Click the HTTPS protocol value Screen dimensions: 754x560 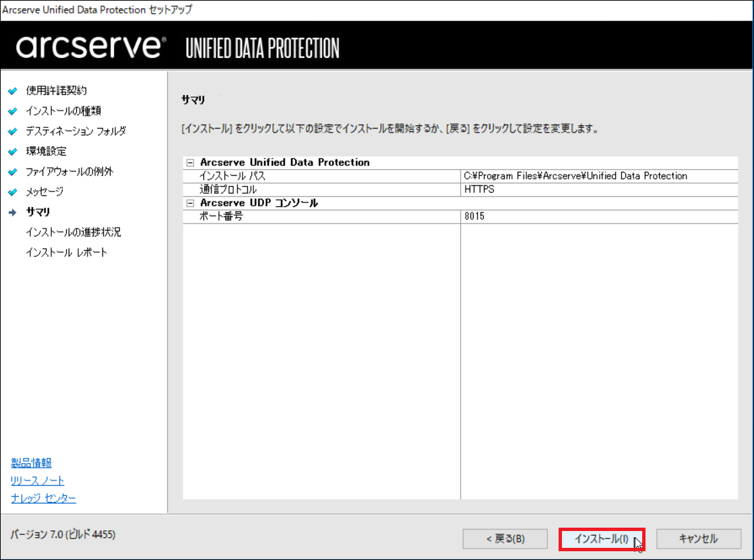pyautogui.click(x=479, y=189)
